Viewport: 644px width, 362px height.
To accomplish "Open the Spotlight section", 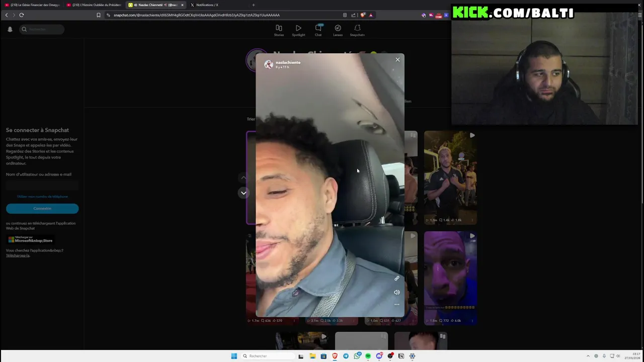I will (298, 30).
